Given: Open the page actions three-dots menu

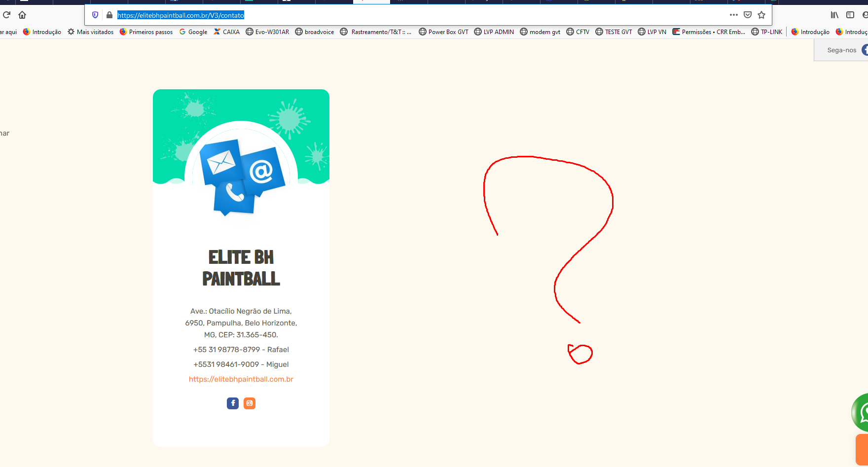Looking at the screenshot, I should [734, 15].
